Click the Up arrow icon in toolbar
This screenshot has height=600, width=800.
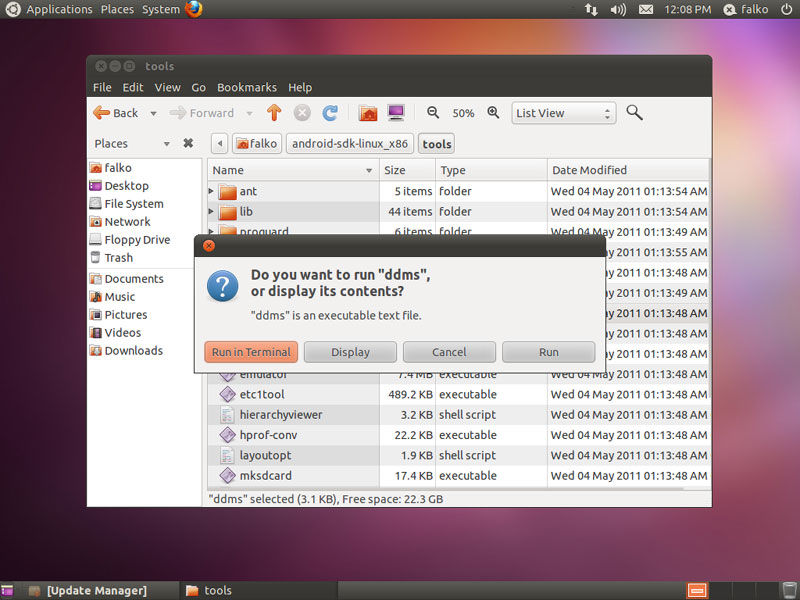[x=274, y=113]
